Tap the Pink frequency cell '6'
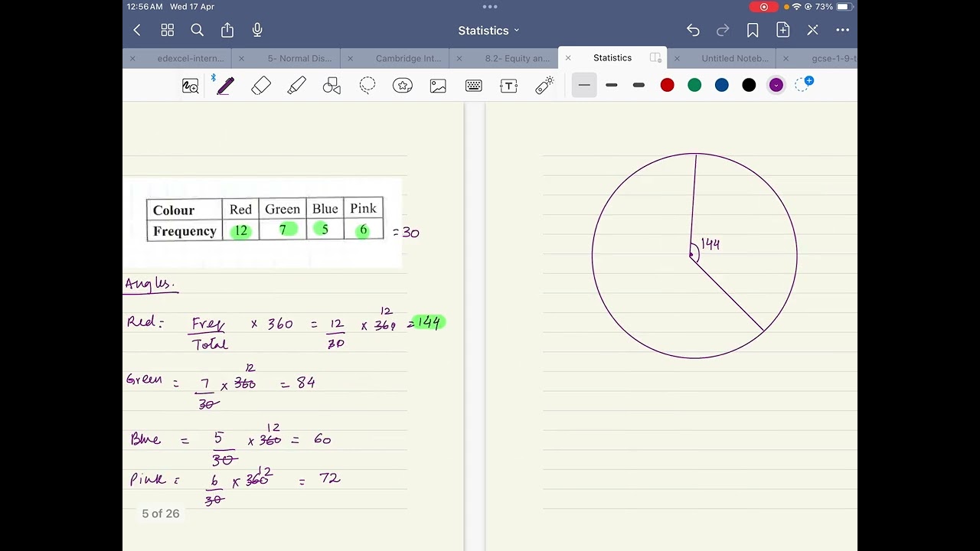Screen dimensions: 980x551 click(363, 230)
